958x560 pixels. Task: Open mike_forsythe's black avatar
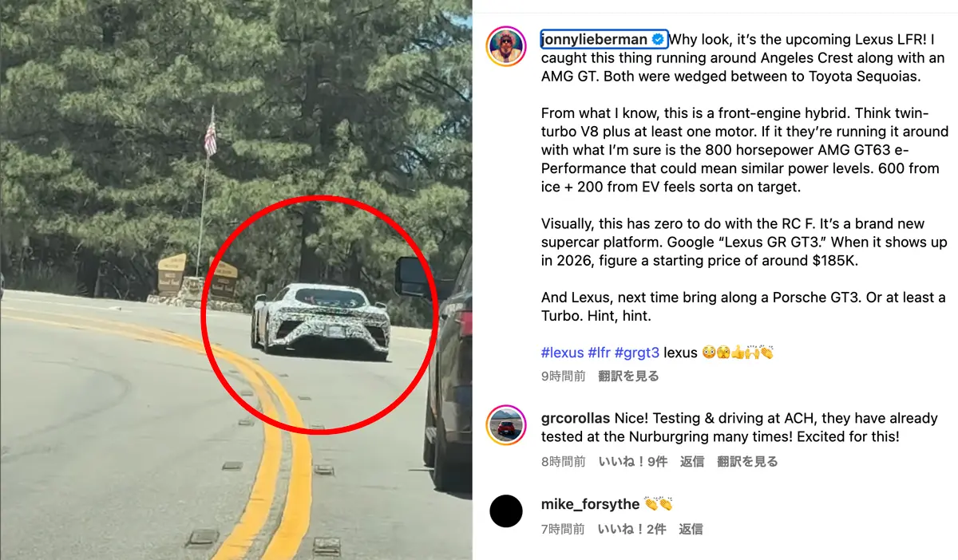point(505,511)
